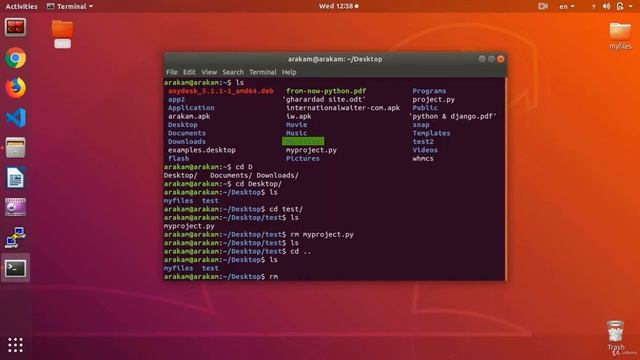The image size is (640, 360).
Task: Click the Music directory name
Action: click(296, 133)
